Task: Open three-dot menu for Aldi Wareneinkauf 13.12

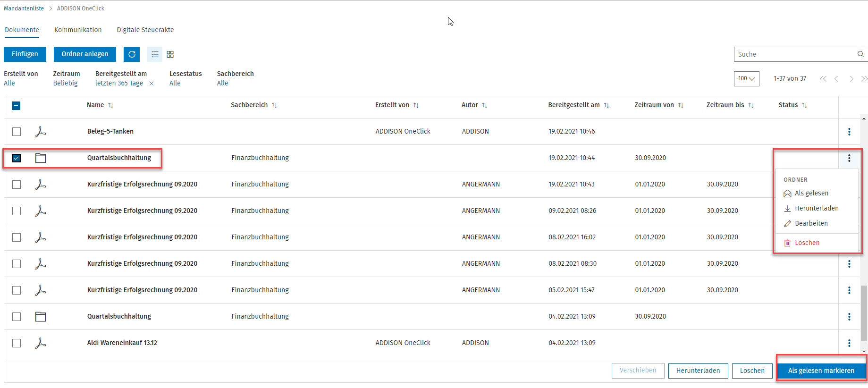Action: point(849,343)
